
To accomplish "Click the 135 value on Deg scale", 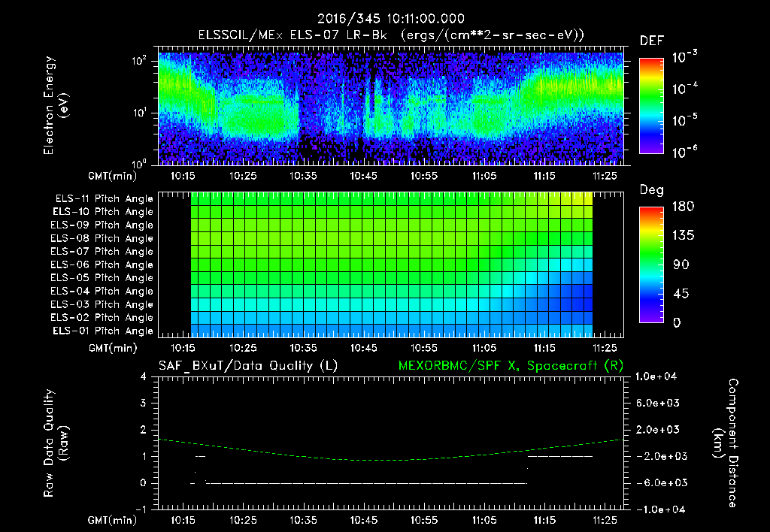I will pyautogui.click(x=683, y=236).
